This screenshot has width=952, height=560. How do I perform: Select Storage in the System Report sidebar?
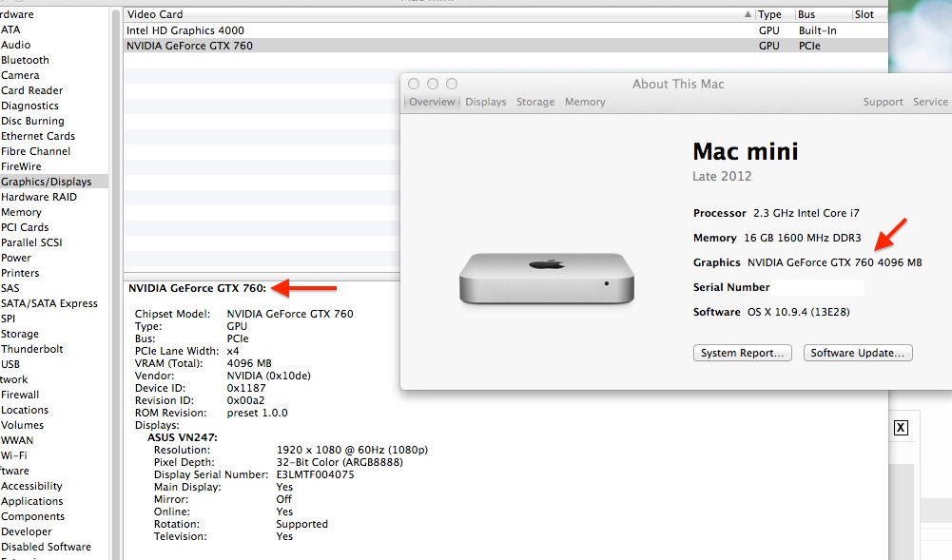coord(19,334)
